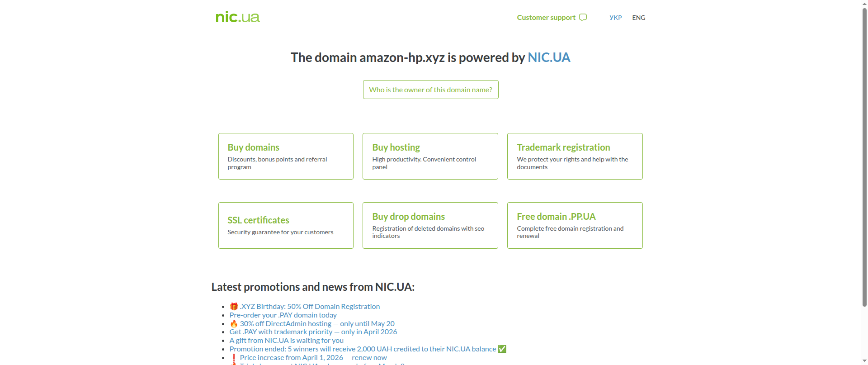Click the gift emoji by the .XYZ Birthday promotion
This screenshot has height=365, width=868.
coord(234,307)
